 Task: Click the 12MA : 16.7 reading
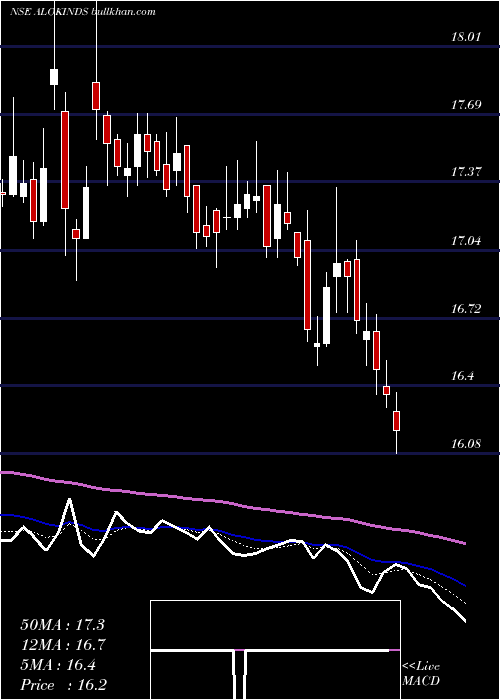click(62, 645)
